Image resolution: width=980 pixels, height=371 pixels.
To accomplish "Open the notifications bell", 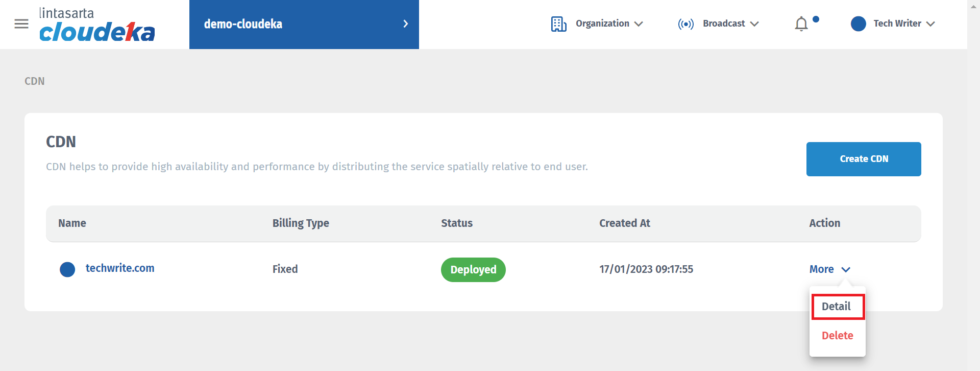I will (801, 24).
